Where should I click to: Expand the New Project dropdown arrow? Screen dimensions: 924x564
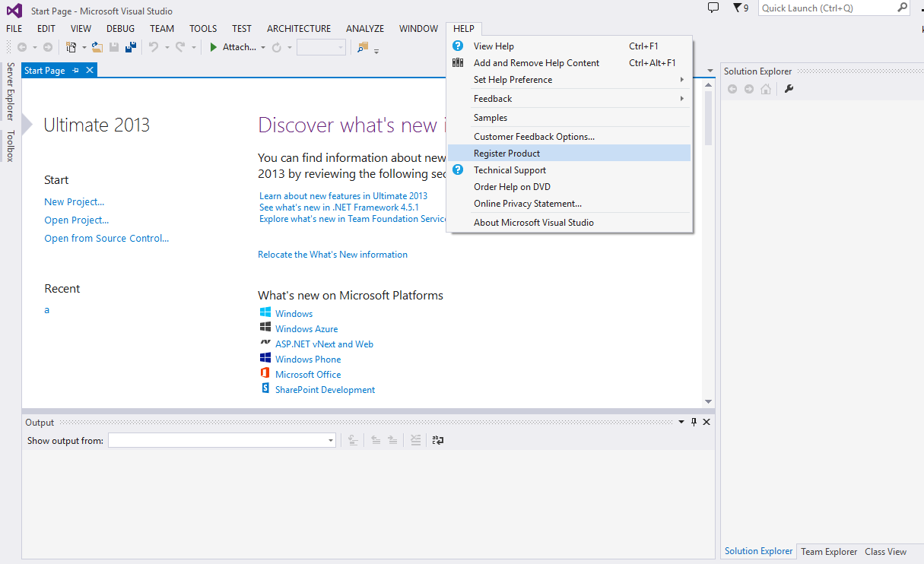(x=84, y=47)
